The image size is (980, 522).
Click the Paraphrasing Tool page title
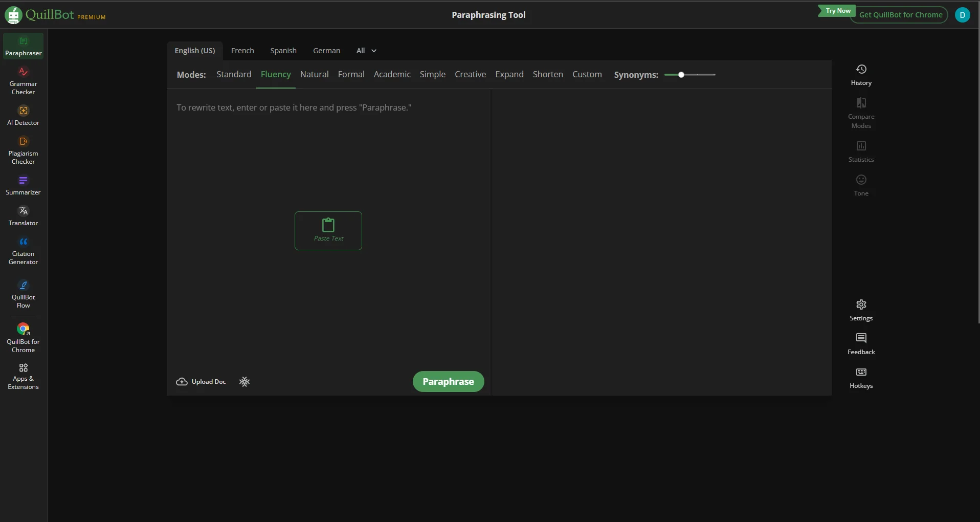[488, 15]
